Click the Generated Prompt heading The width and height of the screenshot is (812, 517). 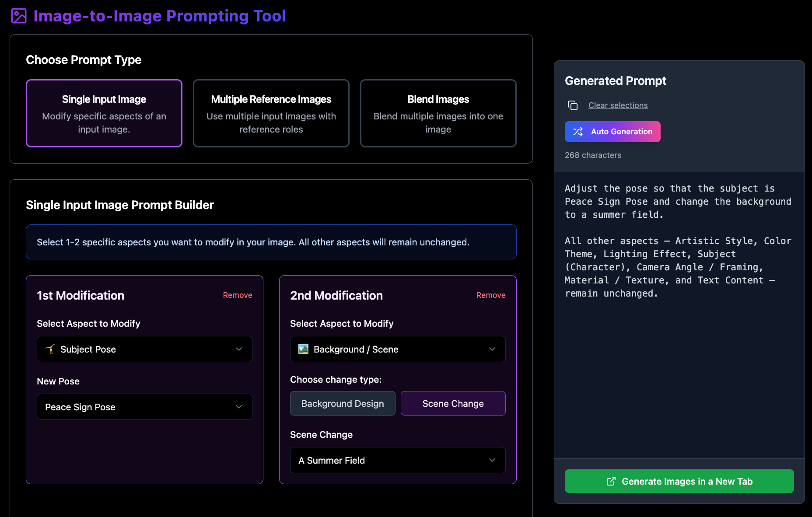point(616,81)
